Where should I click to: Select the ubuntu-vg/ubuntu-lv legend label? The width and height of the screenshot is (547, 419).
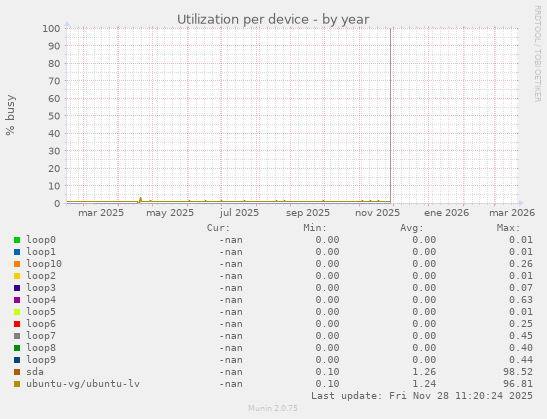pyautogui.click(x=83, y=384)
